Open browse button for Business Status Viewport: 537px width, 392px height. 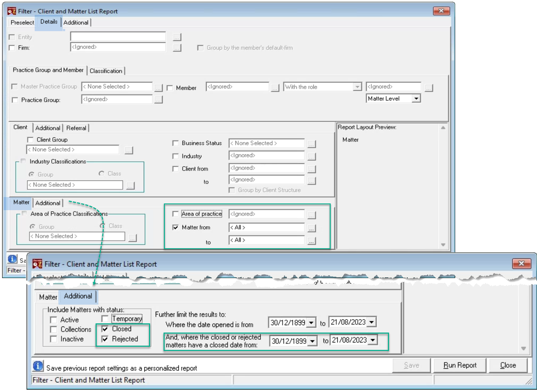click(x=312, y=144)
